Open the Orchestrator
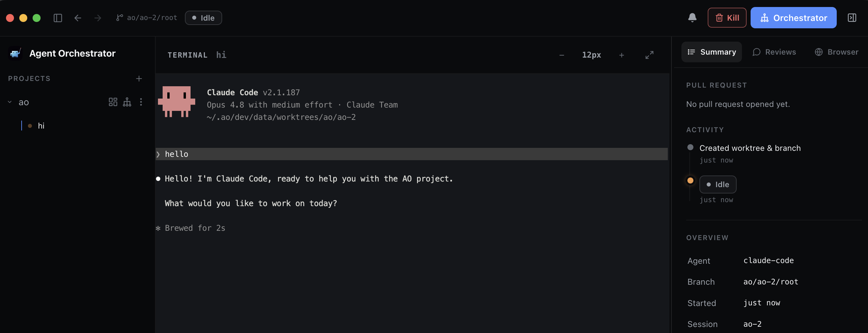 coord(793,18)
